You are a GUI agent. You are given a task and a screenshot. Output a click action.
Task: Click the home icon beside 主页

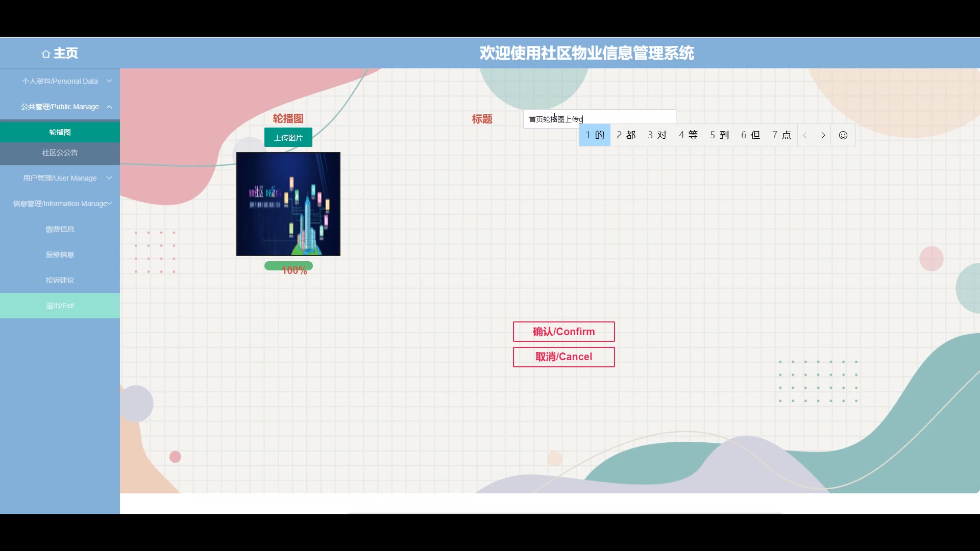(46, 54)
